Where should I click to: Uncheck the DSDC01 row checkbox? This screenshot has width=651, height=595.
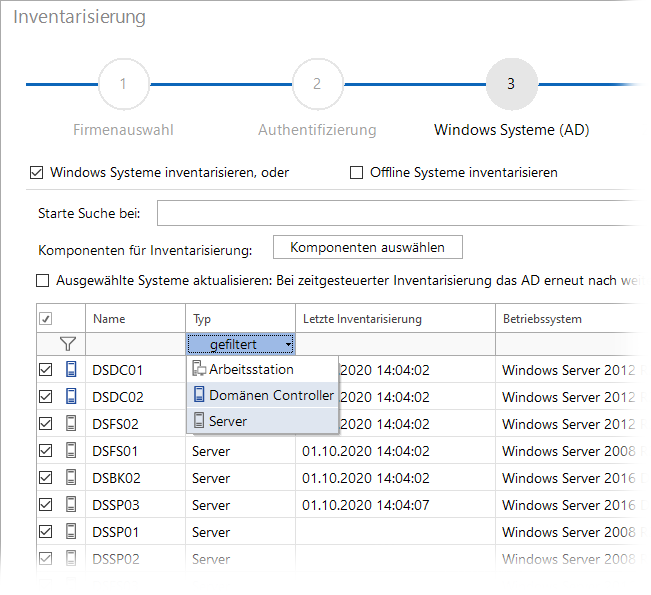[x=45, y=370]
